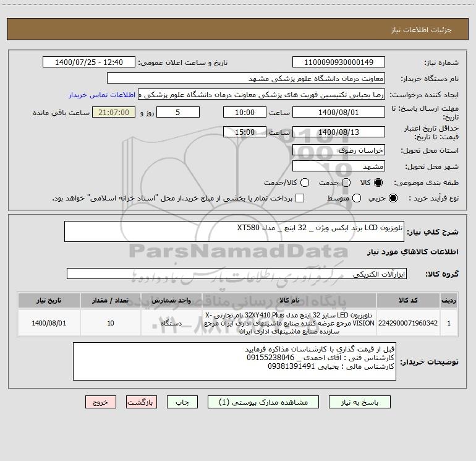Screen dimensions: 476x461
Task: Click the phone number 09381391491
Action: [x=291, y=366]
